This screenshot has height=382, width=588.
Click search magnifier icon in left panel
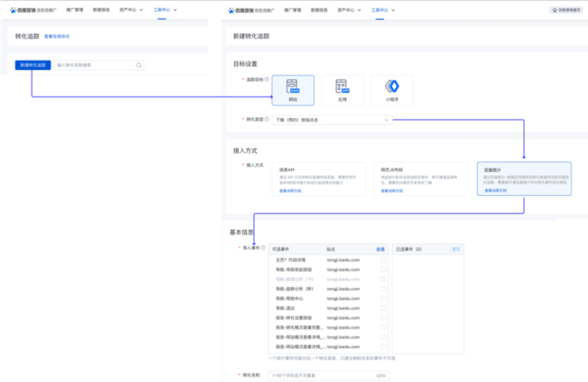pos(139,65)
